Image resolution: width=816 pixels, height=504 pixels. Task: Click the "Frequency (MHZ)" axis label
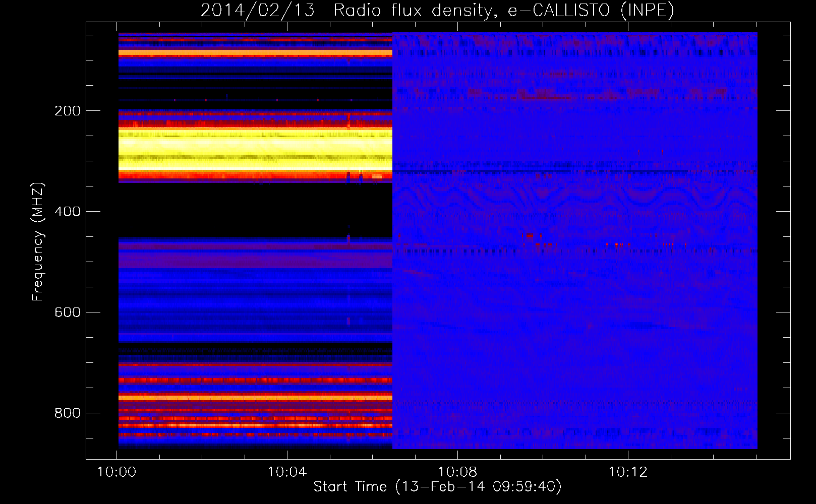click(38, 241)
